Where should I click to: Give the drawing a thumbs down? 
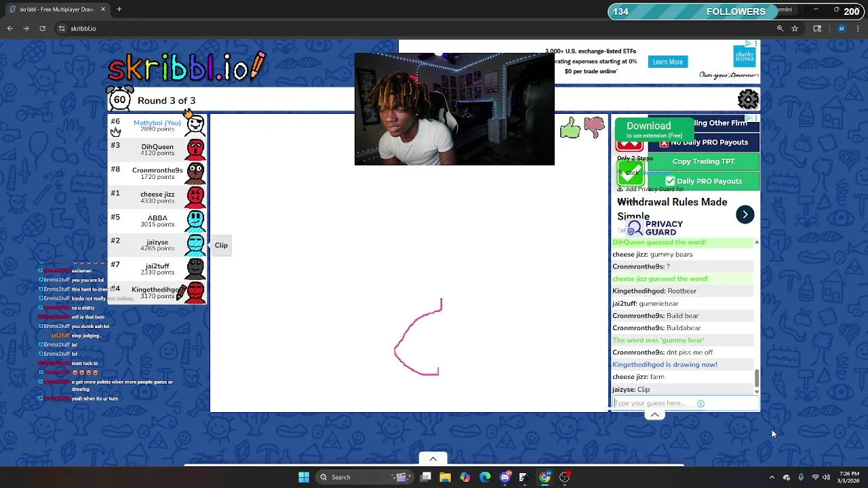[594, 128]
